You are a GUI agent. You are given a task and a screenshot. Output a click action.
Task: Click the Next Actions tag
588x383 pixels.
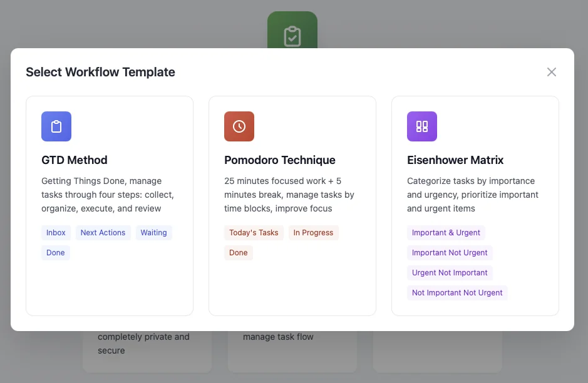pos(103,233)
